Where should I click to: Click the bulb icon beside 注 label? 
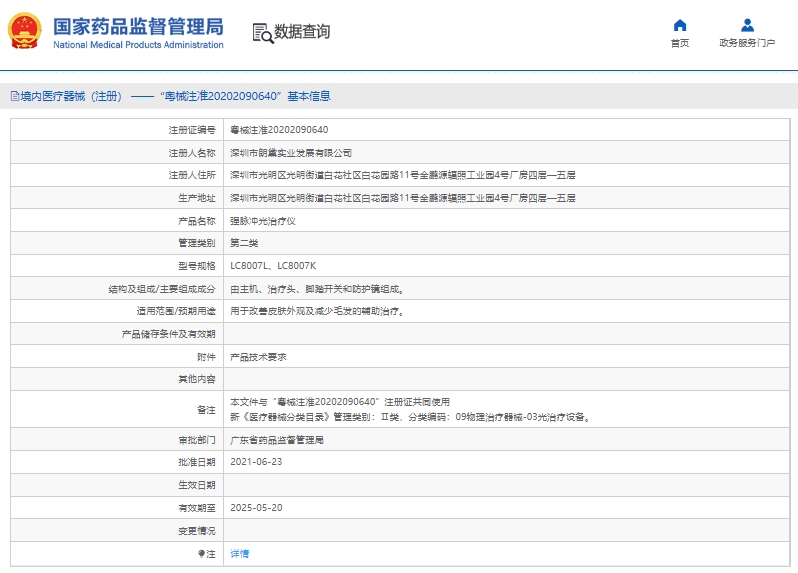[202, 554]
